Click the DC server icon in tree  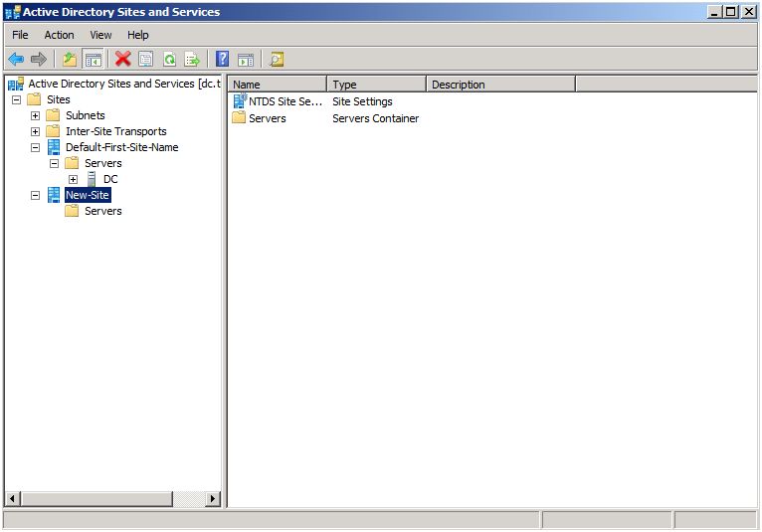click(91, 179)
